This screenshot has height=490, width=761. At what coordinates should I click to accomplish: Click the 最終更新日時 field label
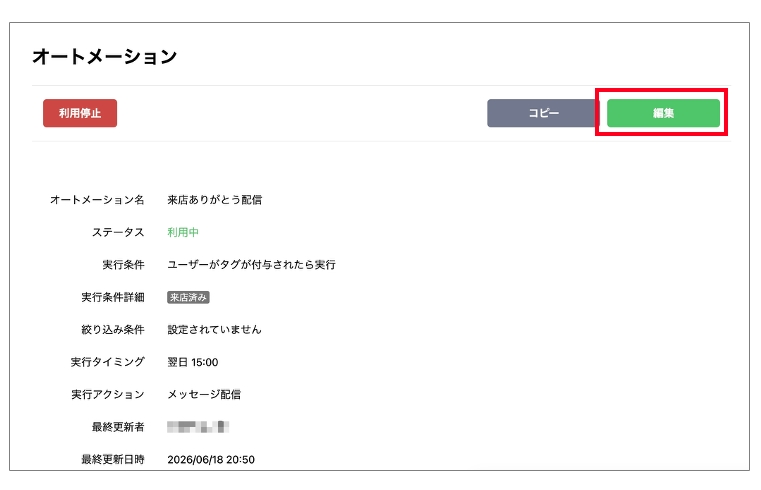[x=113, y=459]
